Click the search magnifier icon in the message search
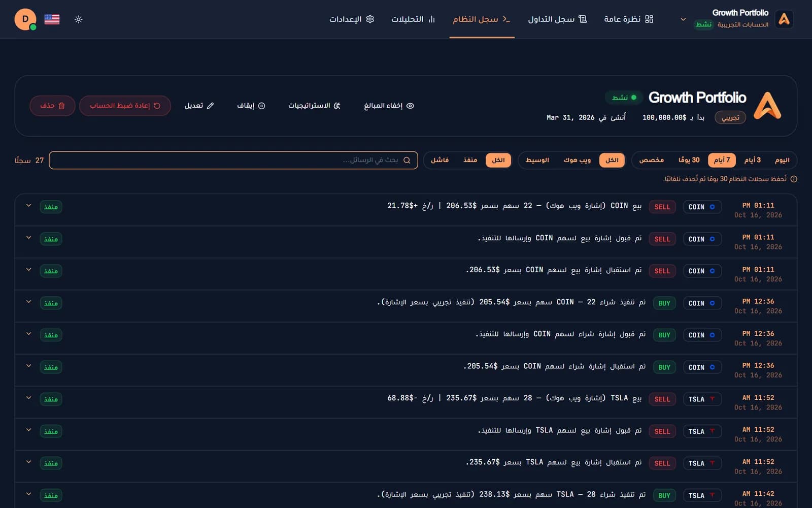Image resolution: width=812 pixels, height=508 pixels. [x=407, y=160]
